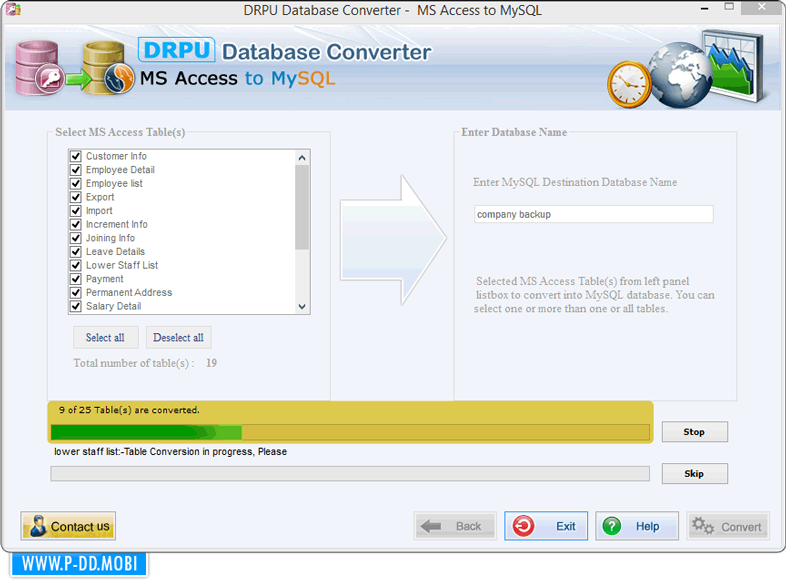Click the Back arrow icon
Image resolution: width=786 pixels, height=580 pixels.
(x=431, y=526)
